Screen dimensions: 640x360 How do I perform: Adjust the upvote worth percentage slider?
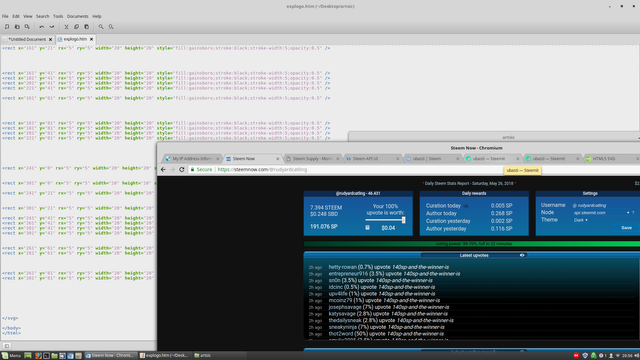pyautogui.click(x=403, y=220)
